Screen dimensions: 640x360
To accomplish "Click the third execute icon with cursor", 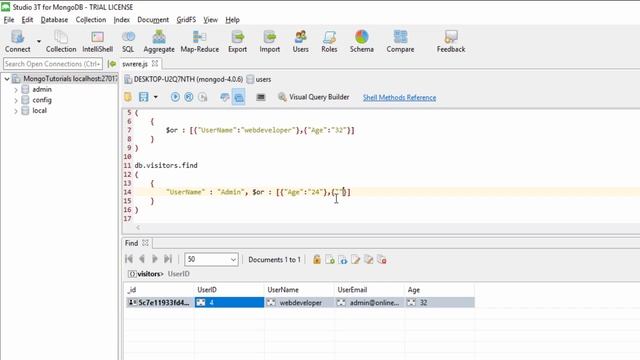I will click(202, 97).
